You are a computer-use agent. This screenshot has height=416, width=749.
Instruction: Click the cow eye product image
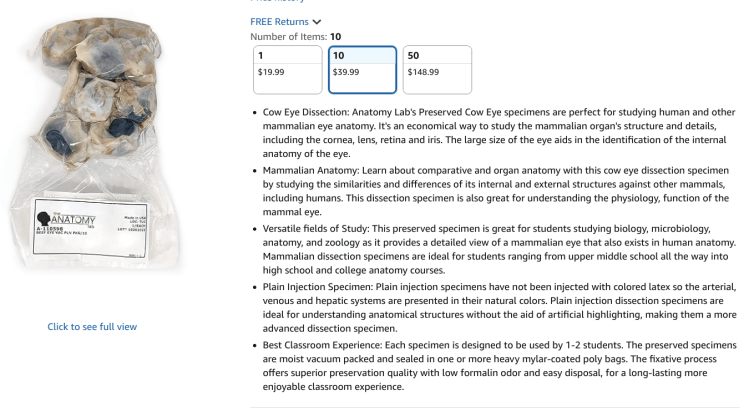coord(92,150)
